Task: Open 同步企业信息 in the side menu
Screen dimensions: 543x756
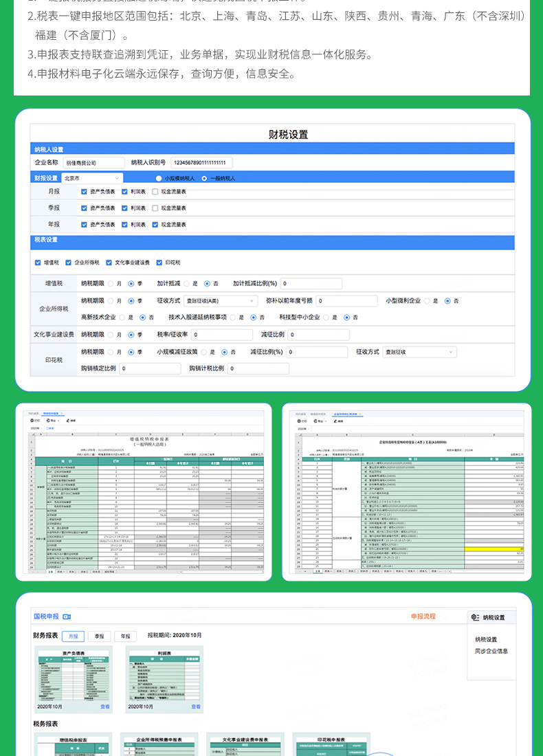Action: pyautogui.click(x=491, y=651)
